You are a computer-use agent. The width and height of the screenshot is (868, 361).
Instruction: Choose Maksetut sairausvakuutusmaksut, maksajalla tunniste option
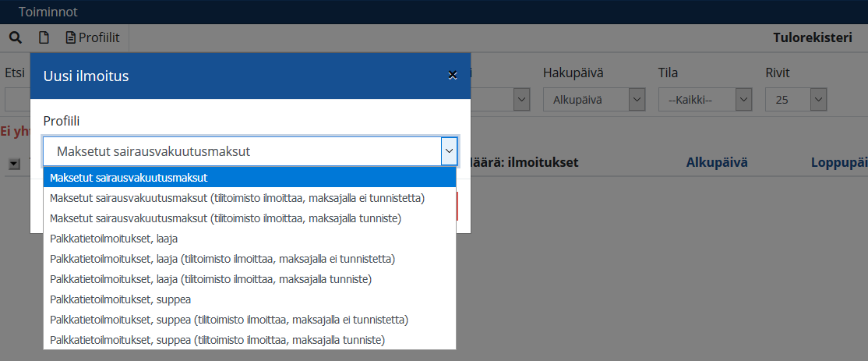click(225, 218)
